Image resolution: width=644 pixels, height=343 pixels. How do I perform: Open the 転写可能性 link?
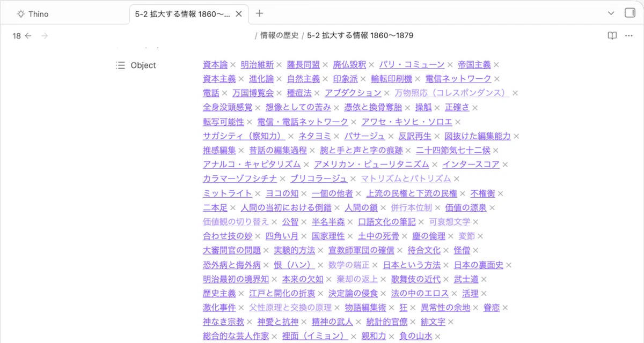tap(223, 122)
